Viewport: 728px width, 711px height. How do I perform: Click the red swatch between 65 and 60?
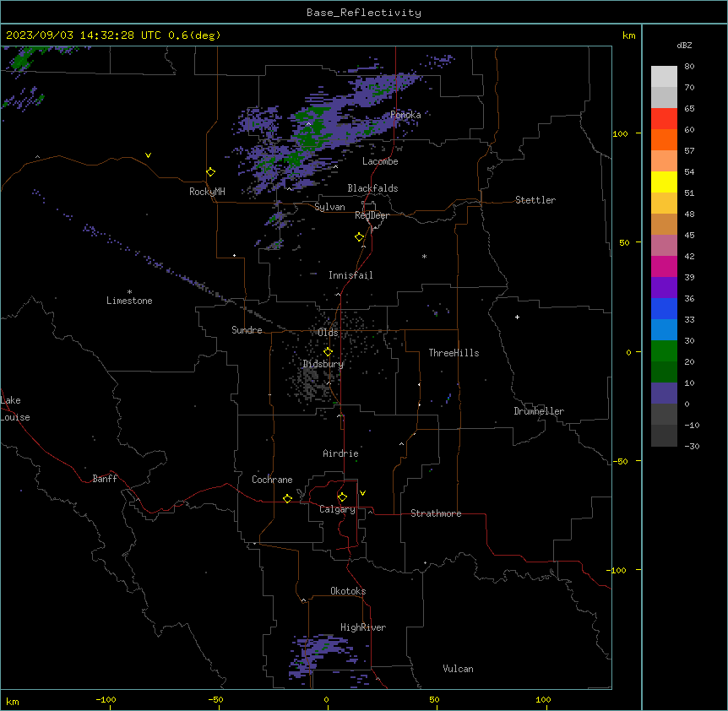click(664, 118)
